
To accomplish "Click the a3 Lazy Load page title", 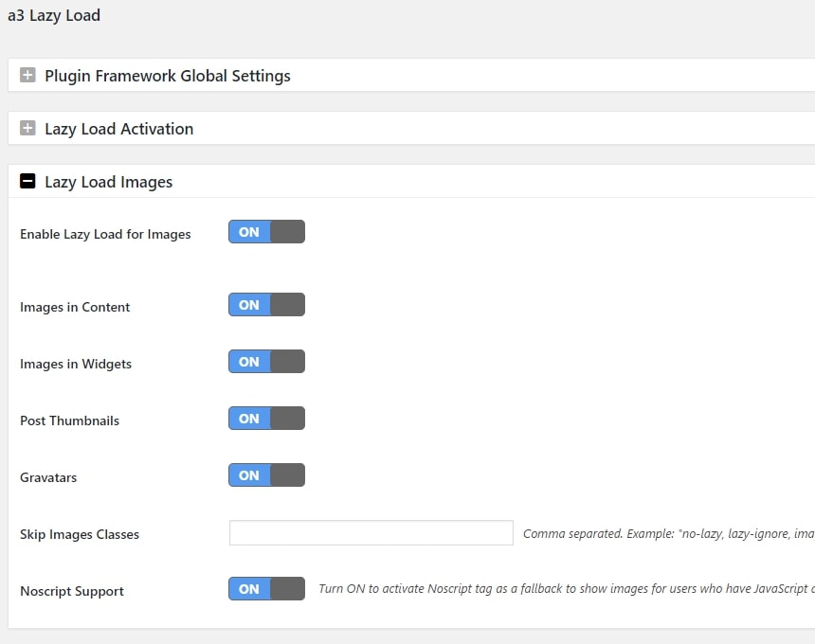I will pos(54,15).
